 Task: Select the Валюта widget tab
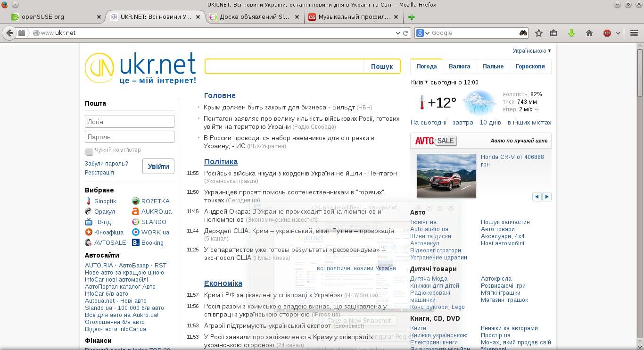[460, 67]
